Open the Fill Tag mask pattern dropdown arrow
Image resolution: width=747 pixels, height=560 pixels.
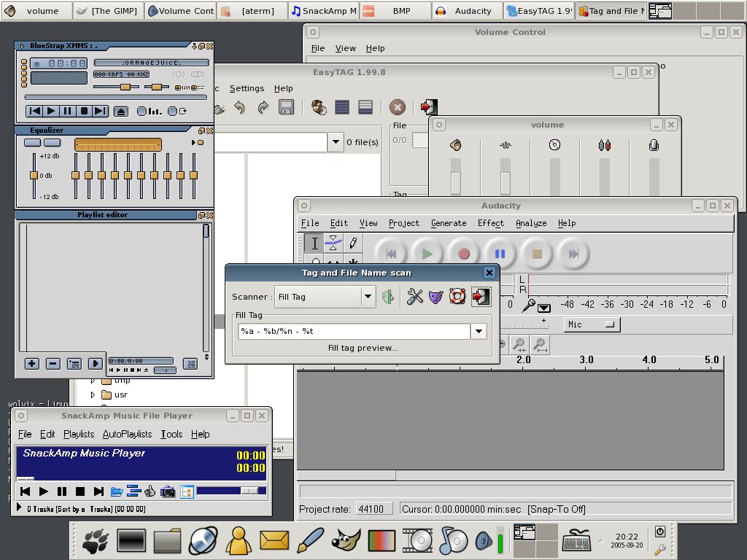479,332
